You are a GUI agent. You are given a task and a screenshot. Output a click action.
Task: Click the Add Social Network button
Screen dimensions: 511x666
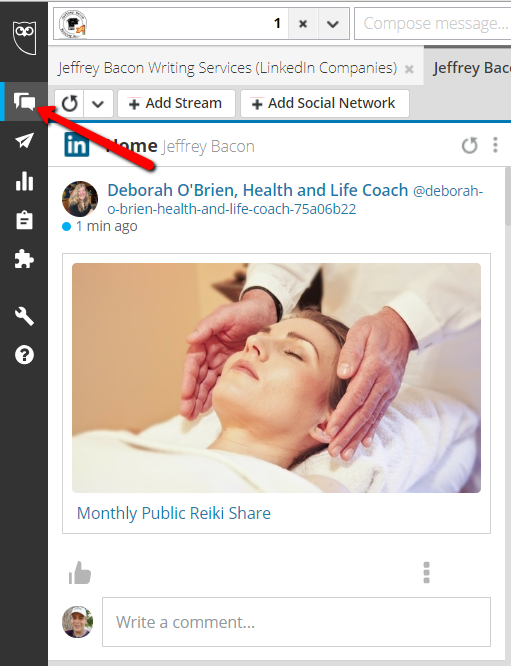pyautogui.click(x=325, y=103)
